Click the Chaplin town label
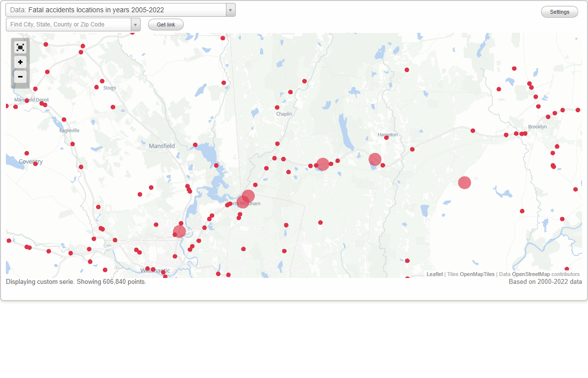The width and height of the screenshot is (588, 378). pyautogui.click(x=284, y=114)
